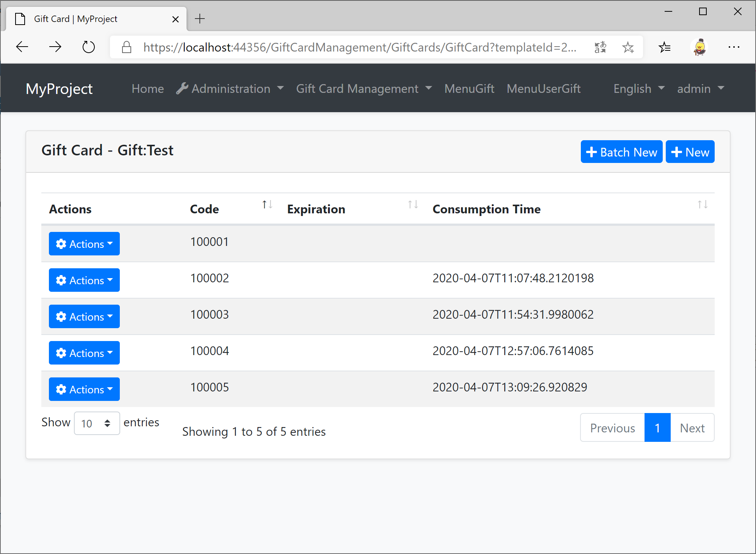This screenshot has height=554, width=756.
Task: Go to the Next page of entries
Action: pyautogui.click(x=692, y=428)
